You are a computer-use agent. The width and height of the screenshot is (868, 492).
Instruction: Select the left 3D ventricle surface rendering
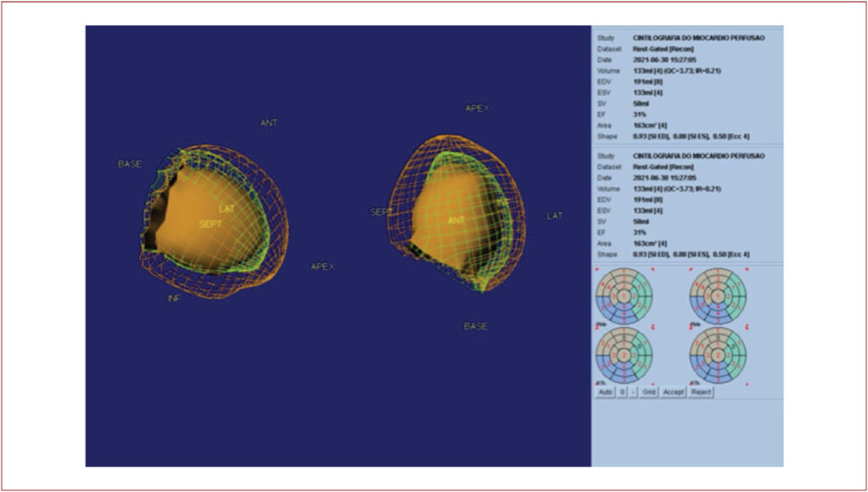pyautogui.click(x=214, y=221)
